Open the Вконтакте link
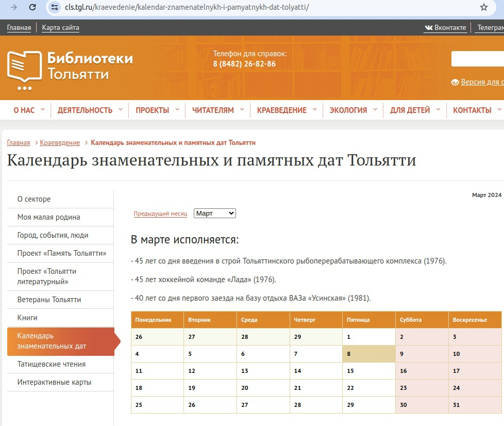 coord(445,28)
